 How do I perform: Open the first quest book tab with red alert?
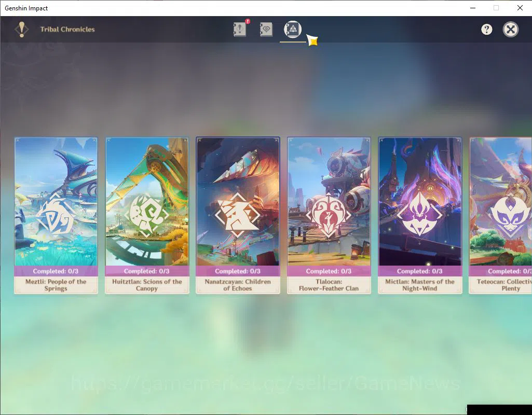pyautogui.click(x=240, y=29)
